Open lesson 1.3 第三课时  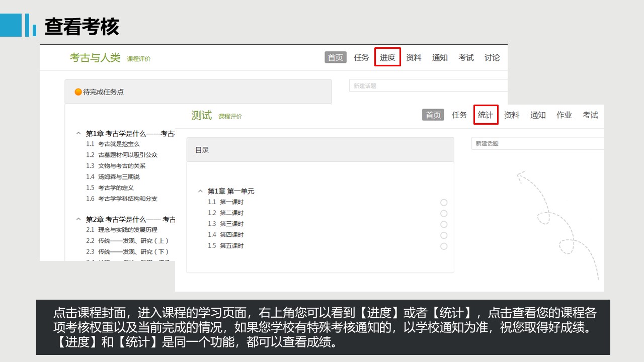225,224
